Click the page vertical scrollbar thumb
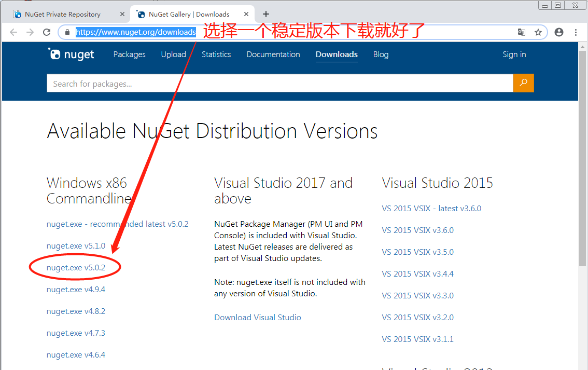Viewport: 588px width, 370px height. point(582,158)
